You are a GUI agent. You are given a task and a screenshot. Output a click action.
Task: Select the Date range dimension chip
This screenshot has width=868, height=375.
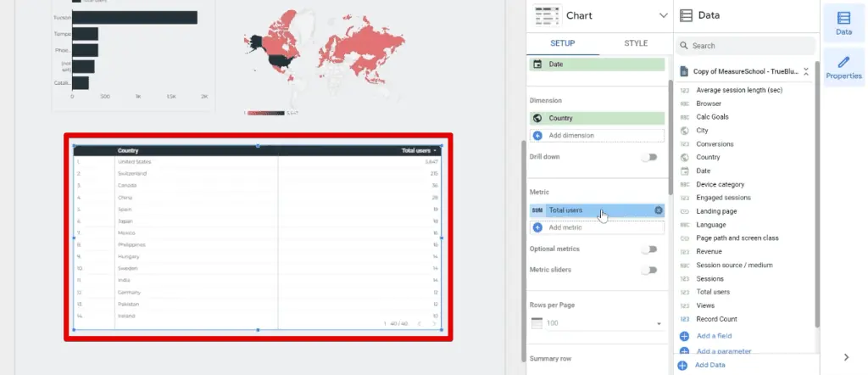pos(597,64)
